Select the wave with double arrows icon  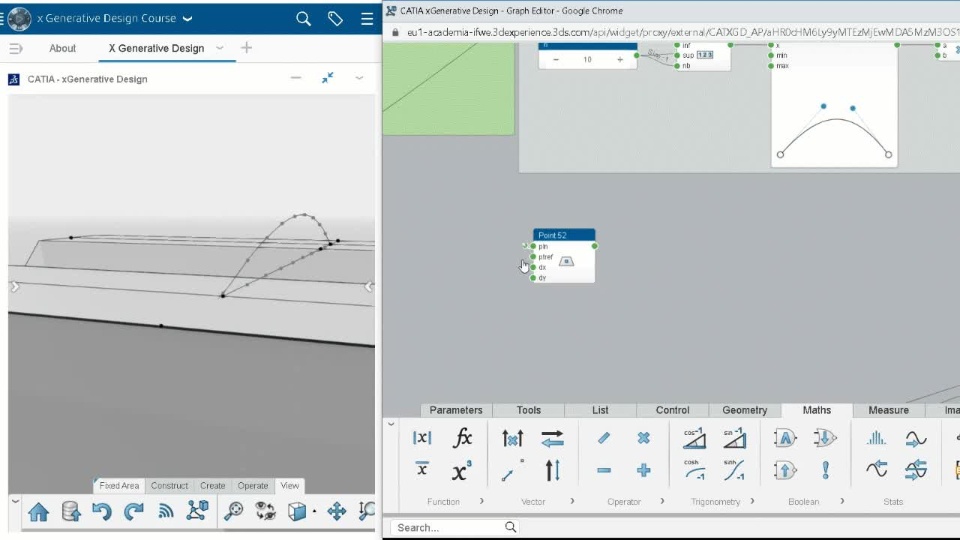coord(916,470)
